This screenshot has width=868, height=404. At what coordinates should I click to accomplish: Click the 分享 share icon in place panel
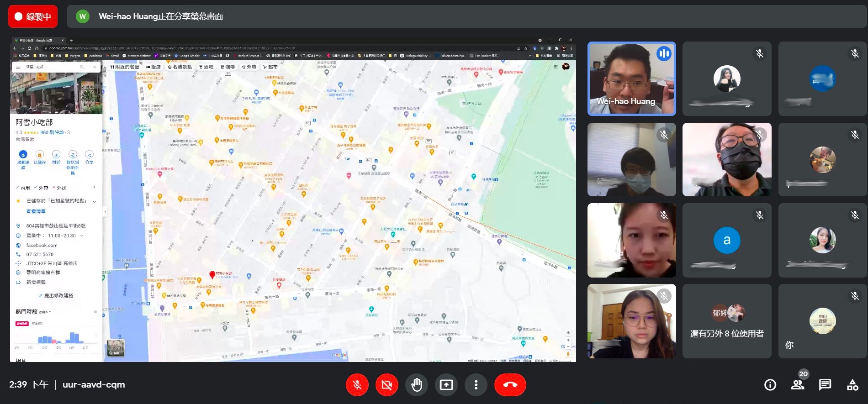click(89, 155)
